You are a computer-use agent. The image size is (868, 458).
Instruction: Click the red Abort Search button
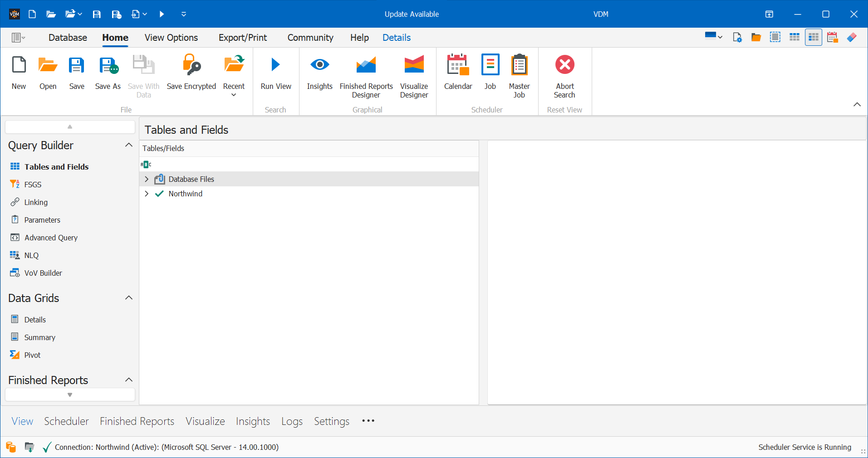pos(565,64)
